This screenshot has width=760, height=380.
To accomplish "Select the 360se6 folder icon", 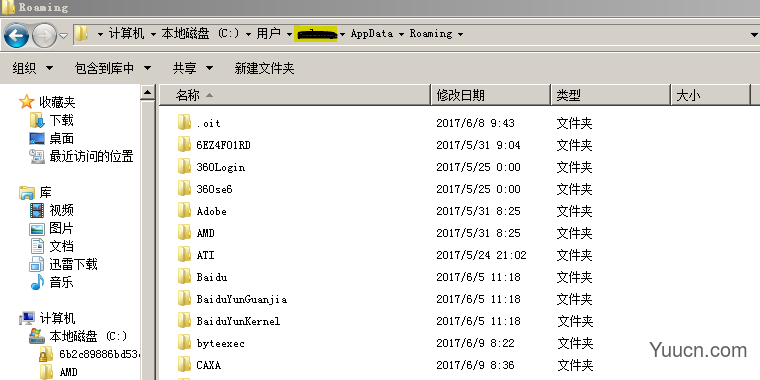I will [184, 189].
